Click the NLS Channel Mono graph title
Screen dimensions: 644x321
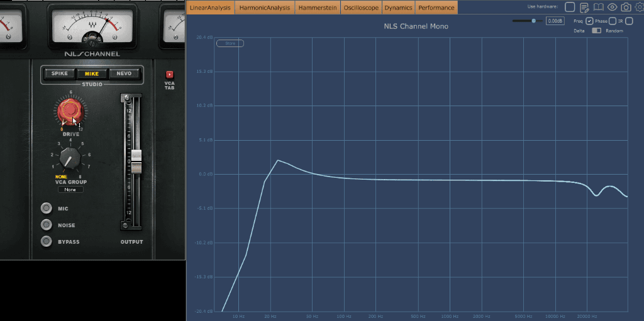pos(416,26)
